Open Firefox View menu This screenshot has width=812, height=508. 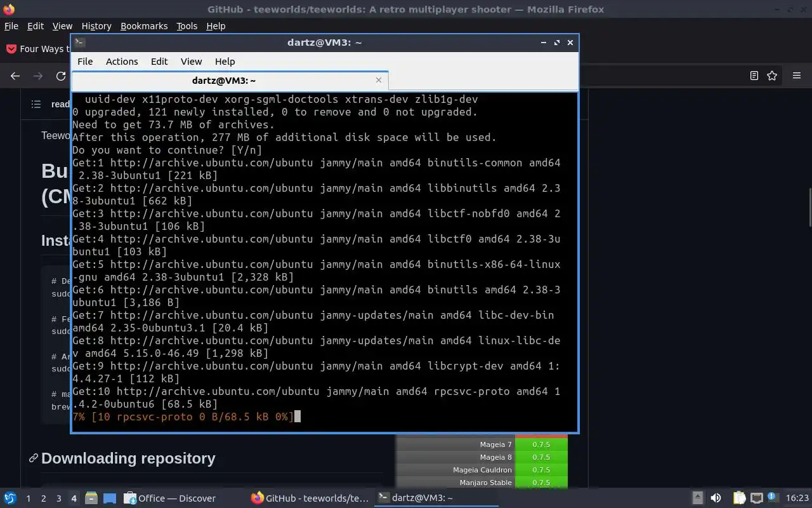[62, 26]
